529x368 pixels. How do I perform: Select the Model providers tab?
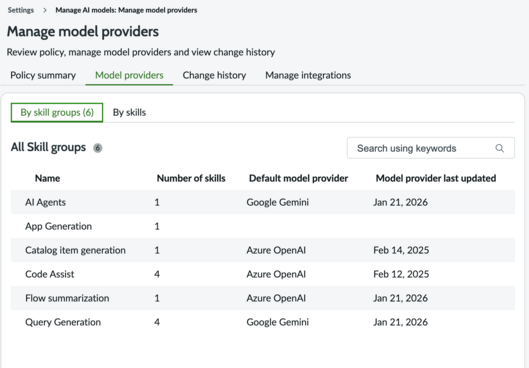tap(129, 75)
